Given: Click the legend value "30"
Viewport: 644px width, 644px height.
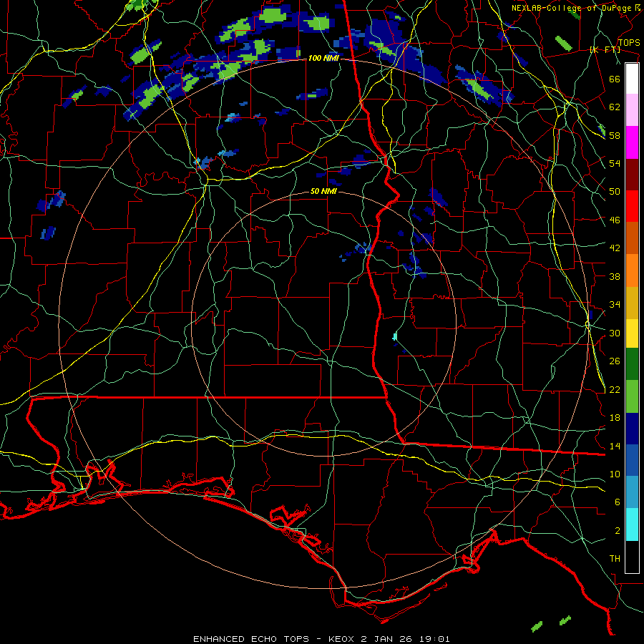Looking at the screenshot, I should [x=615, y=333].
